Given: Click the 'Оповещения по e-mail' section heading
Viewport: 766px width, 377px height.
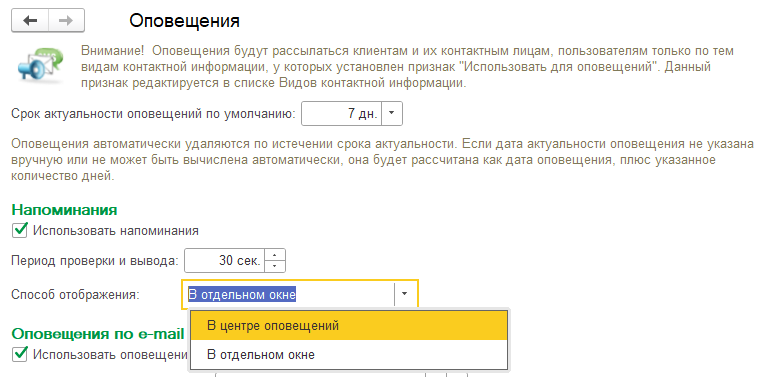Looking at the screenshot, I should [98, 334].
